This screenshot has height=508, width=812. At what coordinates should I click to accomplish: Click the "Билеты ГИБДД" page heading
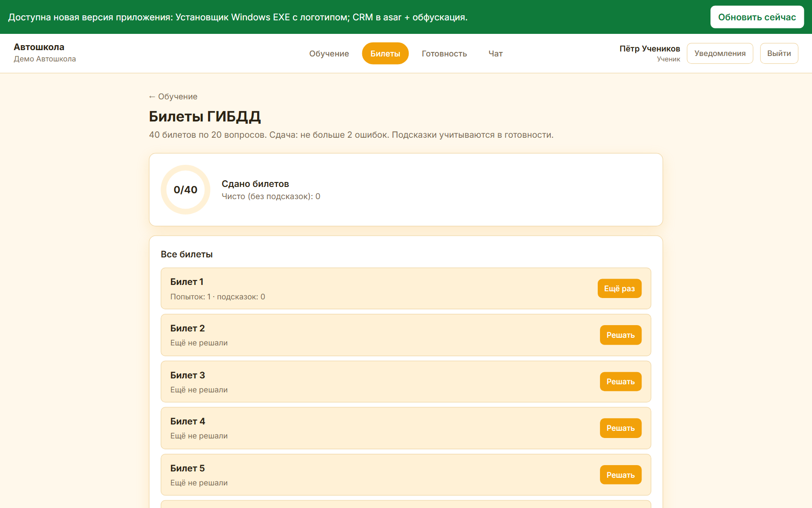point(205,117)
